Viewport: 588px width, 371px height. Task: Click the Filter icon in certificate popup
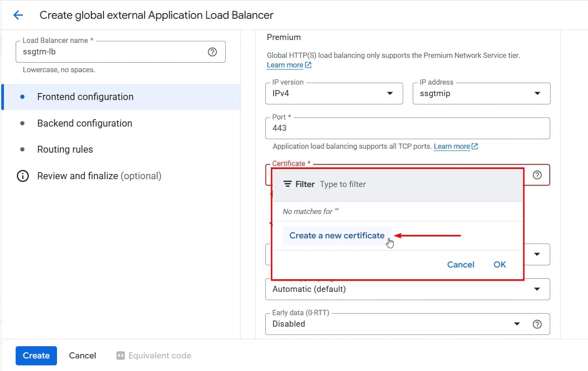pos(287,184)
